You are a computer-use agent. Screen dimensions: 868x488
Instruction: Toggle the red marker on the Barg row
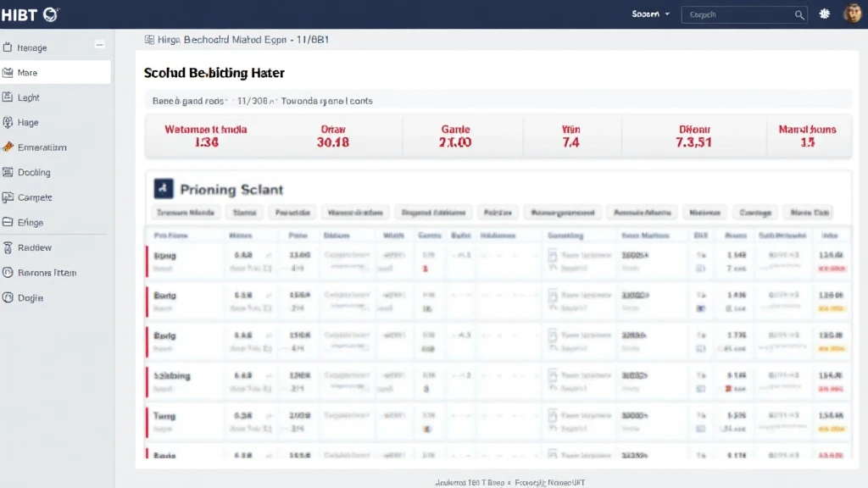(x=145, y=302)
